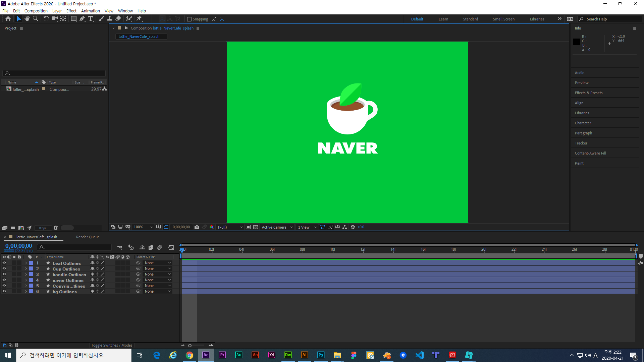
Task: Hide the bg Outlines layer
Action: 4,292
